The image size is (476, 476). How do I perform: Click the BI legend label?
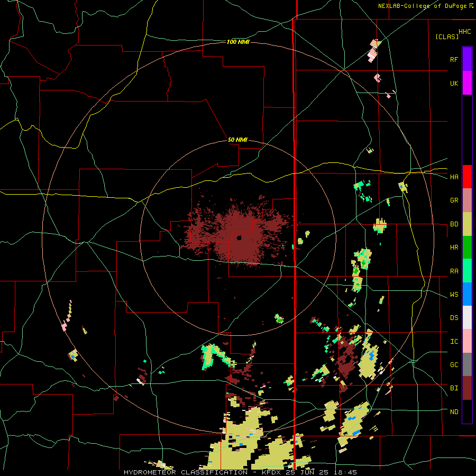click(454, 388)
